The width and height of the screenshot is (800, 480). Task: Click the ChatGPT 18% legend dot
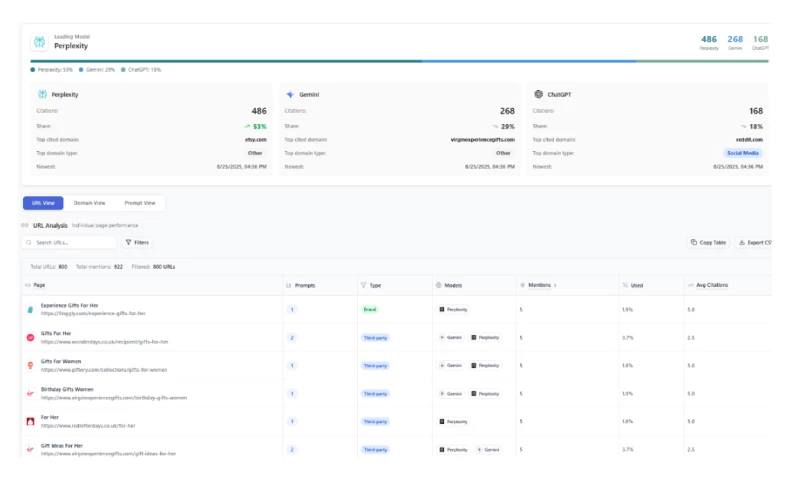(x=123, y=70)
